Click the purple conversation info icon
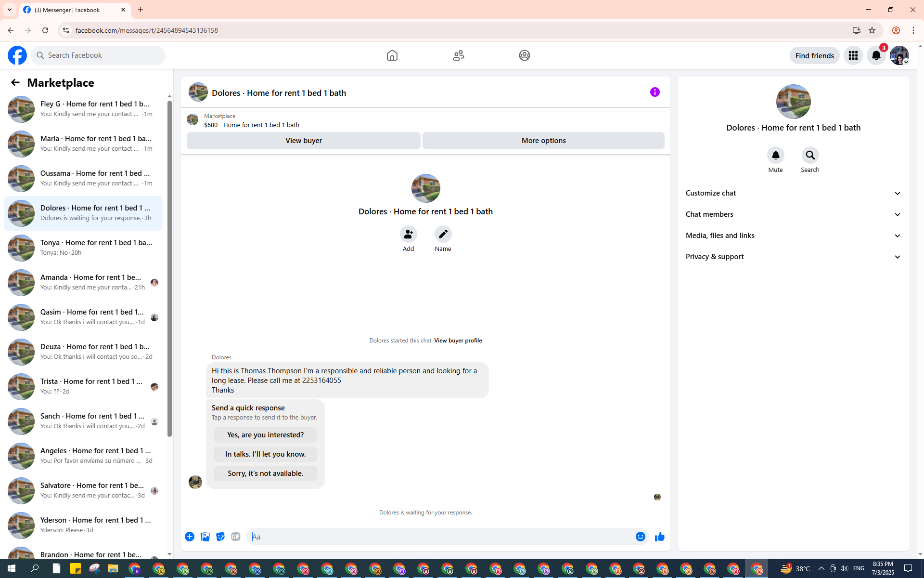The image size is (924, 578). tap(654, 92)
